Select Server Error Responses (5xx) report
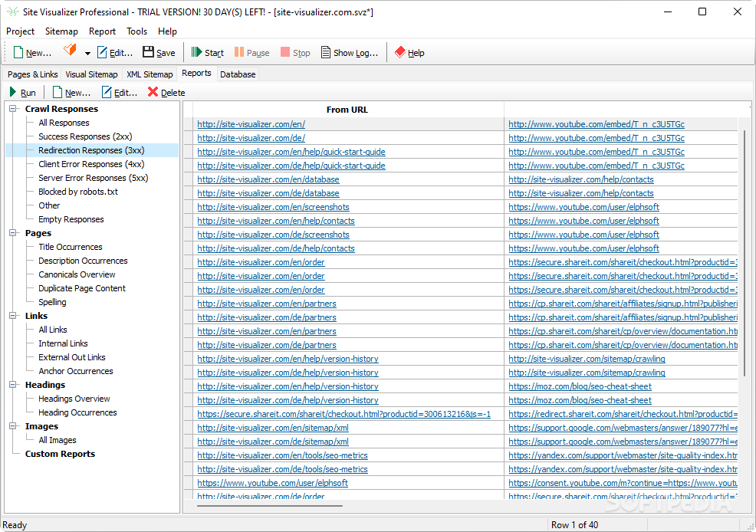 [93, 179]
